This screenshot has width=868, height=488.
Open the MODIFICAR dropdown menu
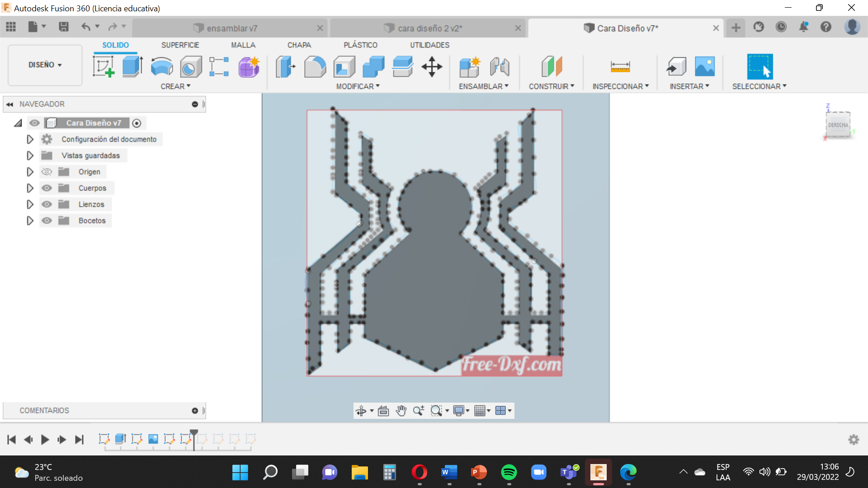(358, 86)
